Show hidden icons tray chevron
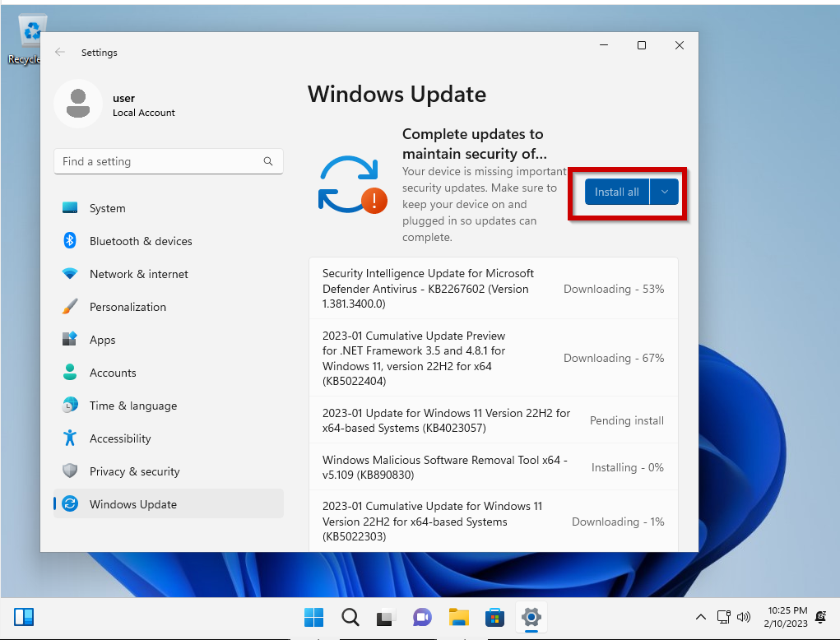 click(x=701, y=617)
